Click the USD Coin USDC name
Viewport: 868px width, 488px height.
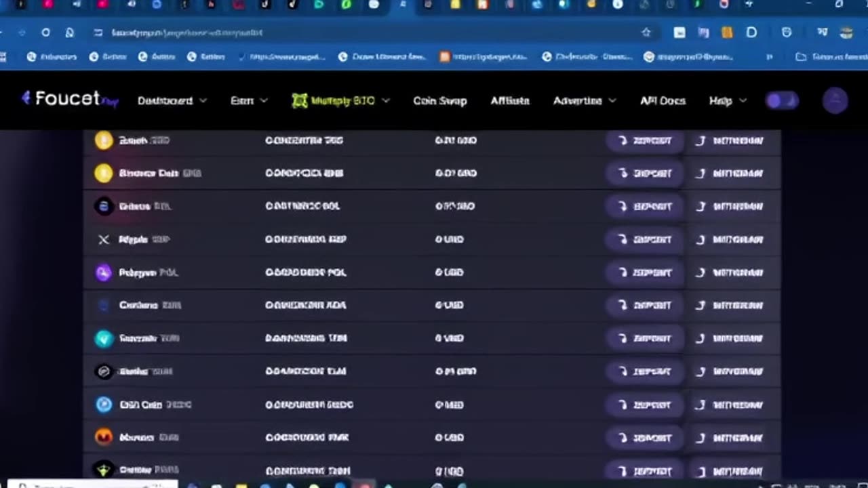pos(155,405)
